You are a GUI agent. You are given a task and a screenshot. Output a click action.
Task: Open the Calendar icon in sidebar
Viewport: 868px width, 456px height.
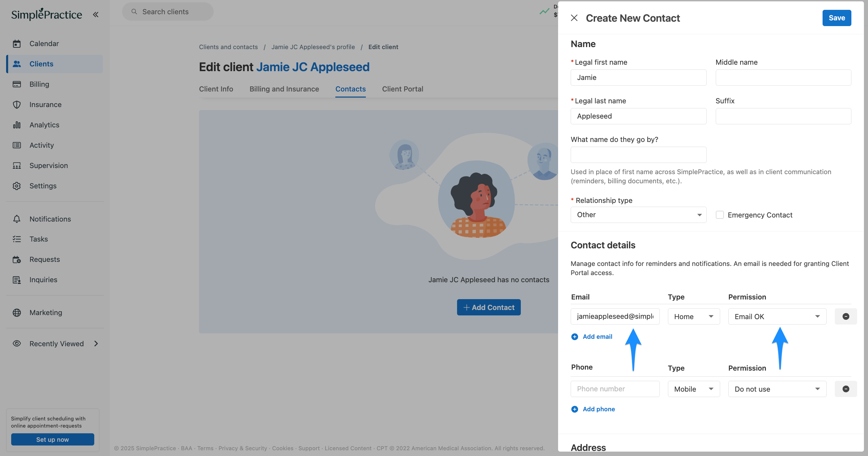17,44
